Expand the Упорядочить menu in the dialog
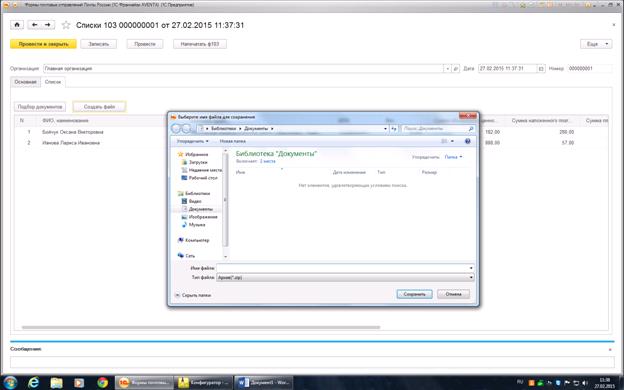 pos(193,141)
